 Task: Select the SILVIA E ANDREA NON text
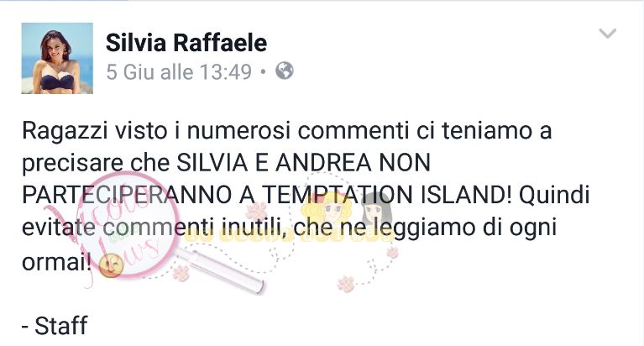[303, 163]
